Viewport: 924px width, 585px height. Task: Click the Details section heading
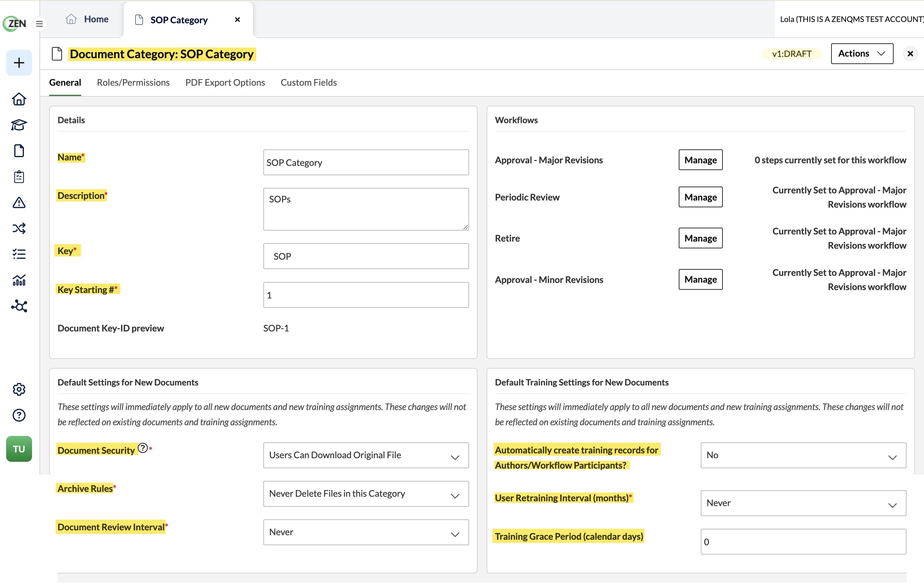pyautogui.click(x=71, y=120)
